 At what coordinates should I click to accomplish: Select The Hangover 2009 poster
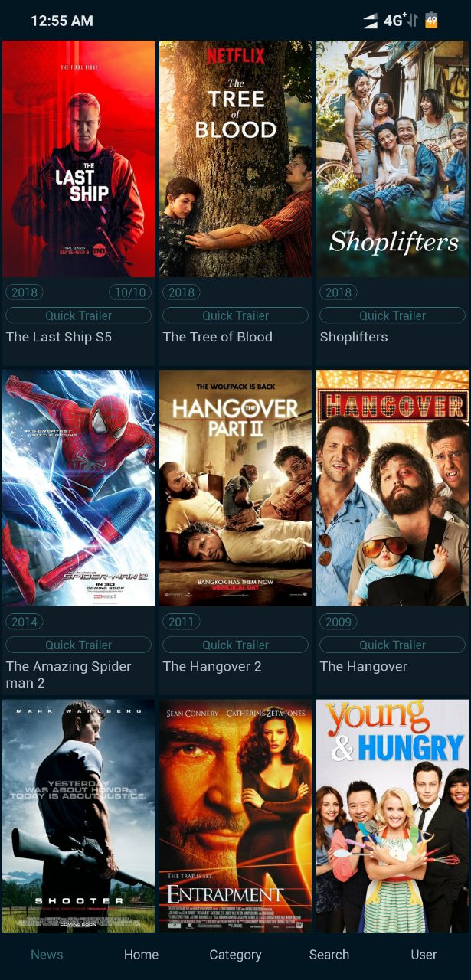pos(392,488)
